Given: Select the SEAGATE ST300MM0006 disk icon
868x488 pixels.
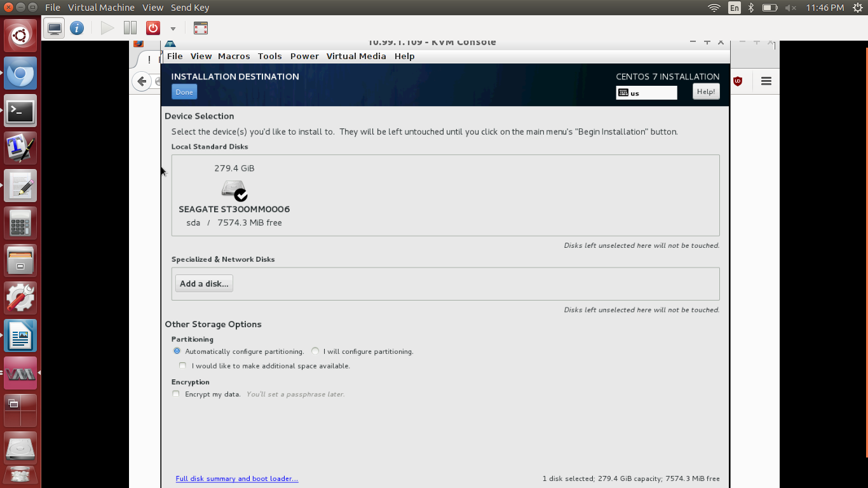Looking at the screenshot, I should click(x=234, y=191).
